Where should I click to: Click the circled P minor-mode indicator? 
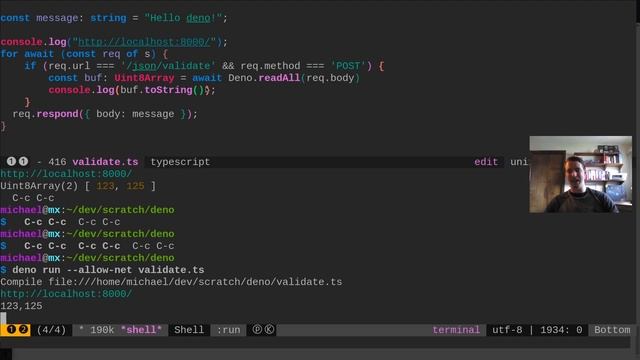tap(257, 330)
